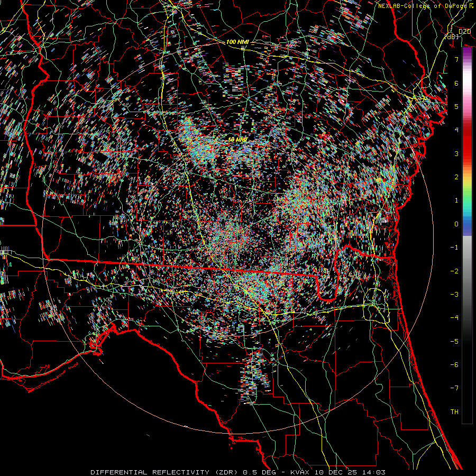Click the ZDR color scale bar
The width and height of the screenshot is (476, 476).
pyautogui.click(x=467, y=235)
